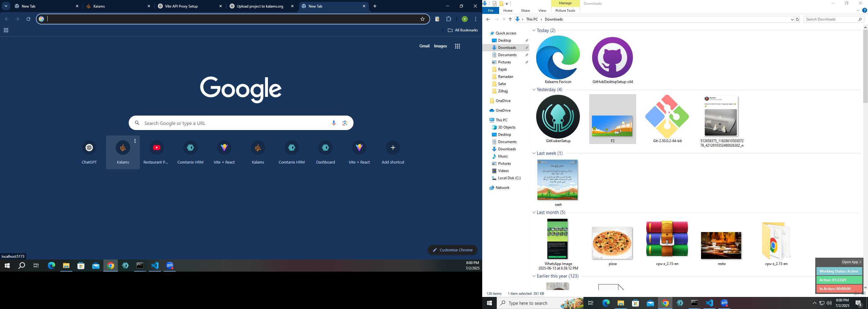
Task: Collapse the Today (2) group
Action: tap(534, 30)
